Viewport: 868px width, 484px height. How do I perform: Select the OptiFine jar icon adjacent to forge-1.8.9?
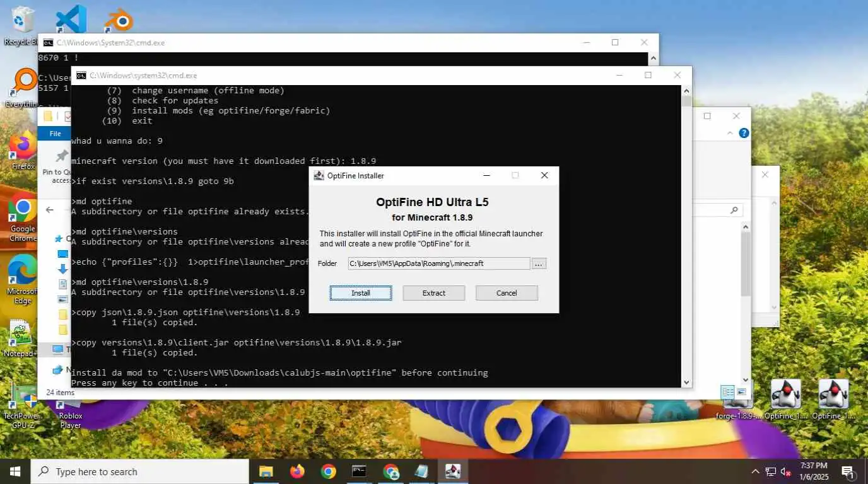[x=786, y=400]
